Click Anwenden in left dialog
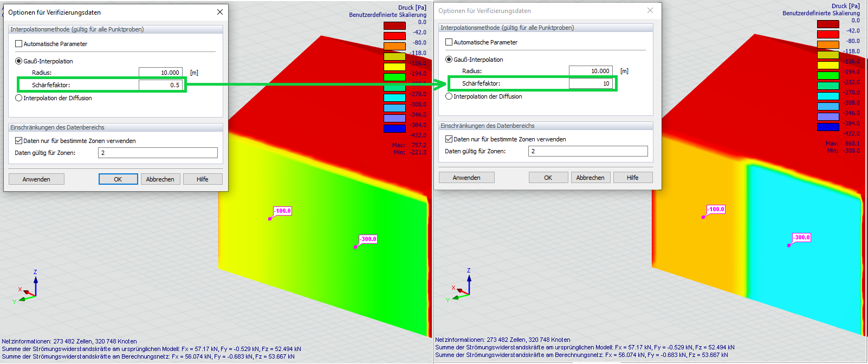 [x=36, y=179]
